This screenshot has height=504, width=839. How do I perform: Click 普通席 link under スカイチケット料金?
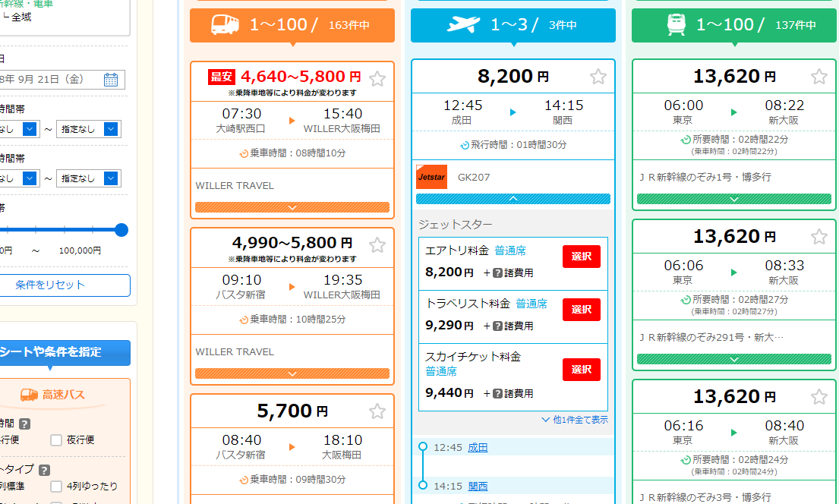point(441,371)
